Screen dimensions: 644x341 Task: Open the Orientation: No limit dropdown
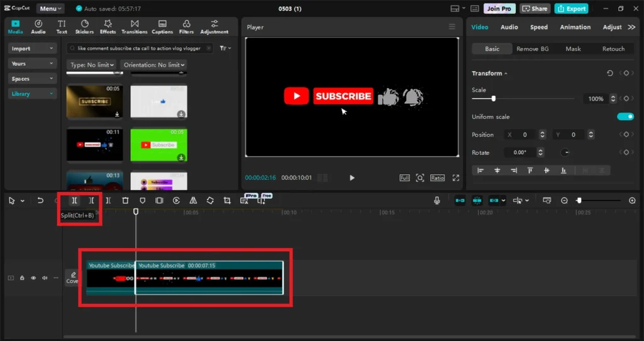coord(154,65)
